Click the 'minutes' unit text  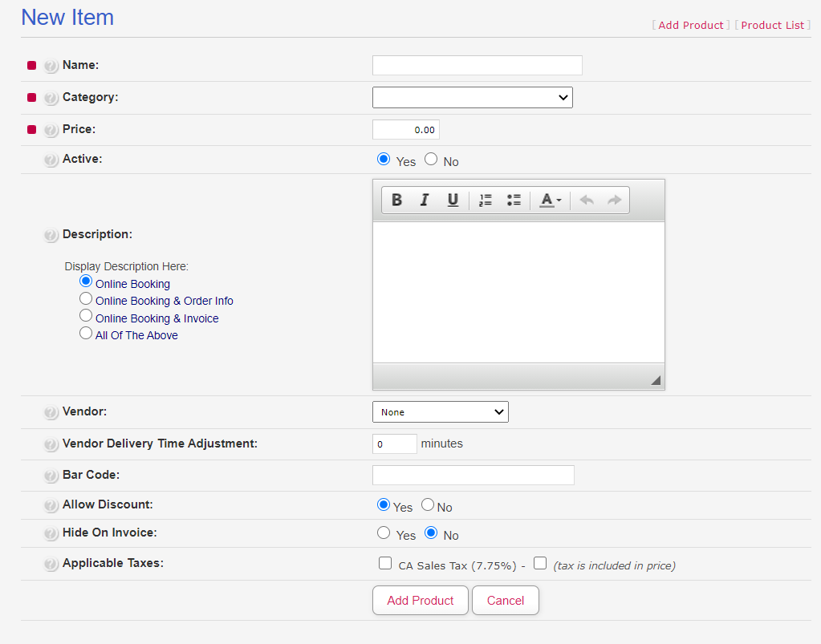(442, 444)
